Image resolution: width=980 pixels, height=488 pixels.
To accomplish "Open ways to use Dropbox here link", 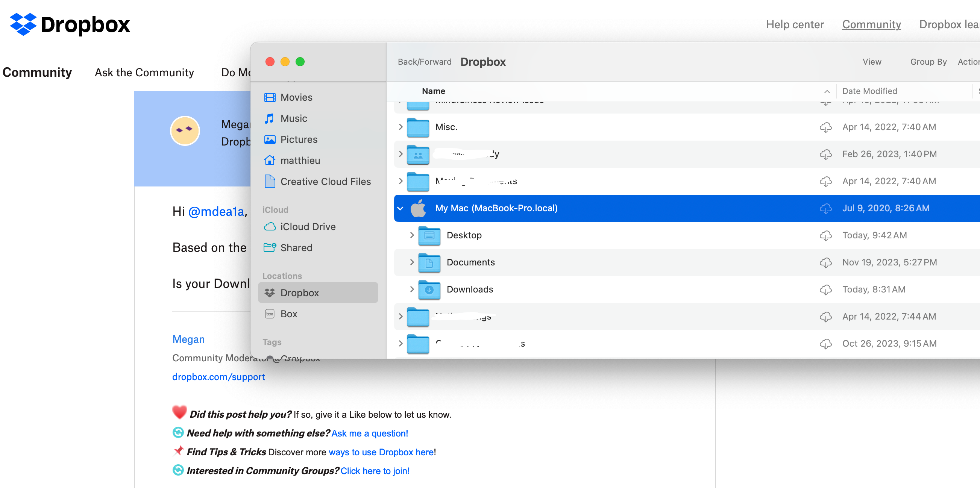I will 381,452.
